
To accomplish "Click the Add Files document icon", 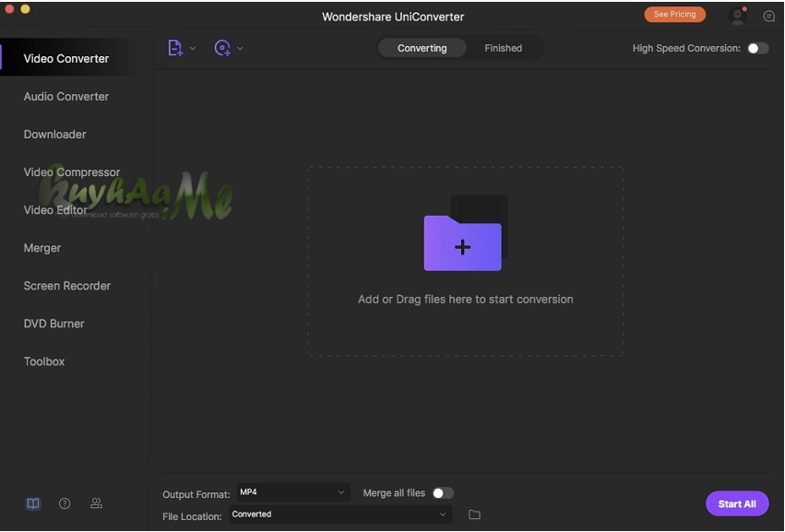I will pos(175,48).
